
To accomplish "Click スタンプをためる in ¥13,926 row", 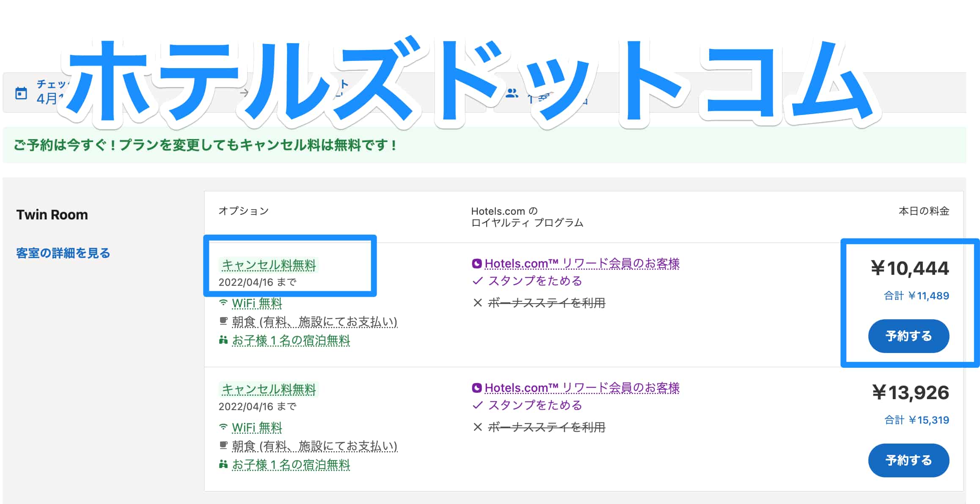I will 535,405.
